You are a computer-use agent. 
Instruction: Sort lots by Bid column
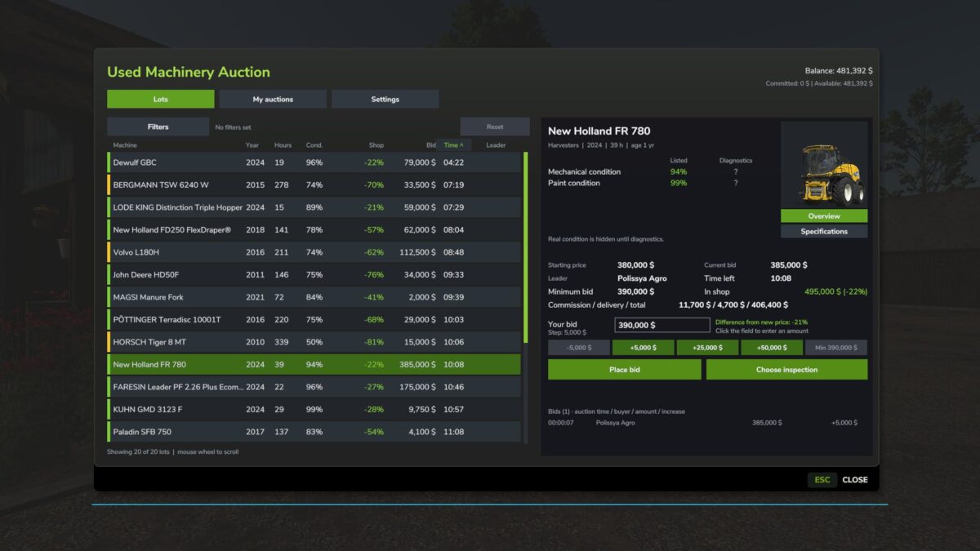(x=430, y=145)
